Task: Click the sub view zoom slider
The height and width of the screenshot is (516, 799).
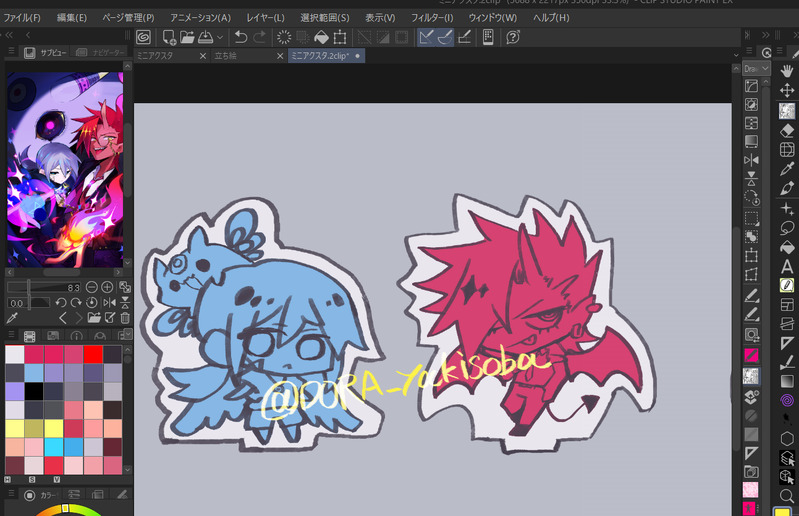Action: [44, 287]
